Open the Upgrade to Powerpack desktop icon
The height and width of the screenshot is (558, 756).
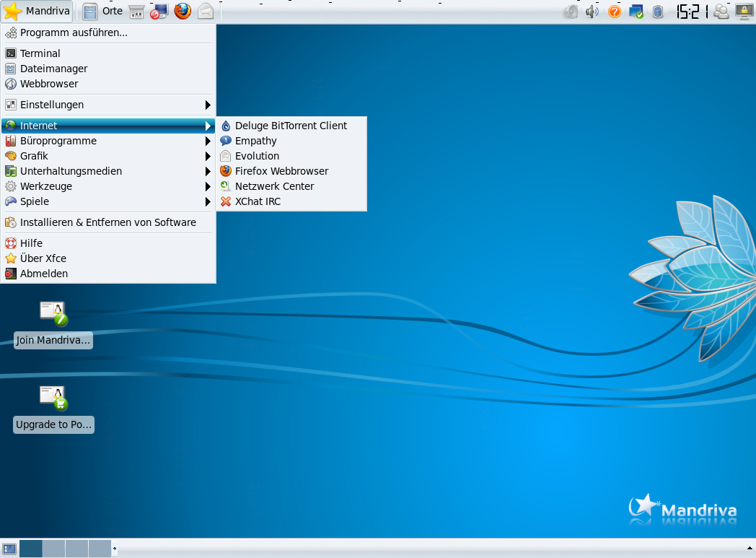(x=53, y=398)
